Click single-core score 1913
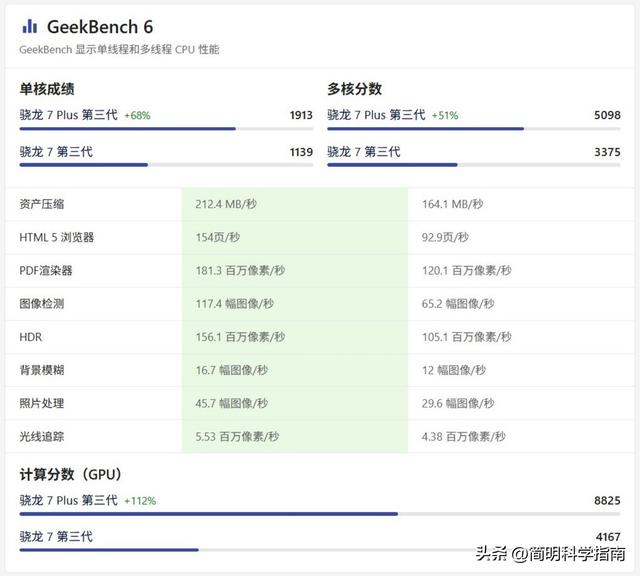640x576 pixels. pos(301,115)
